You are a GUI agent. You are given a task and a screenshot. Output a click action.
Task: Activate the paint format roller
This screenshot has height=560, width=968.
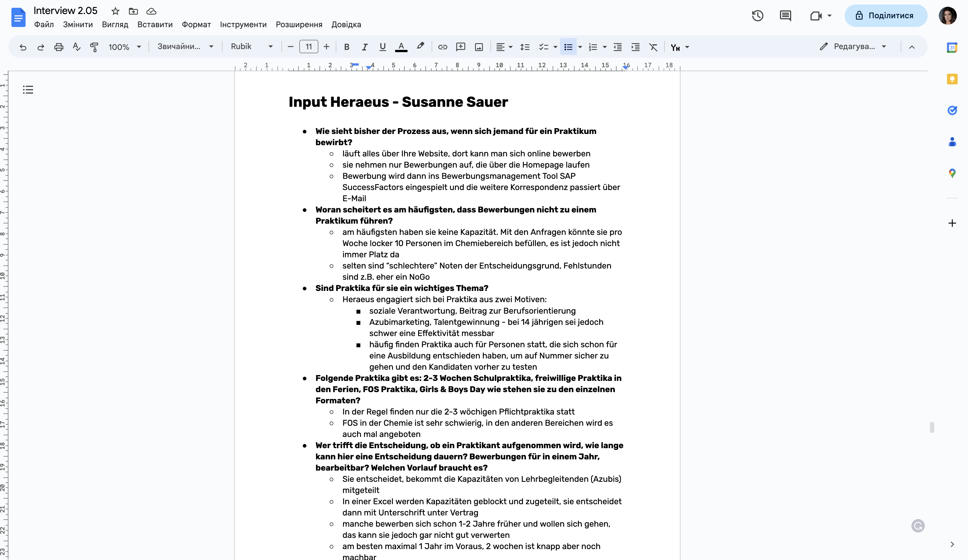click(x=94, y=47)
